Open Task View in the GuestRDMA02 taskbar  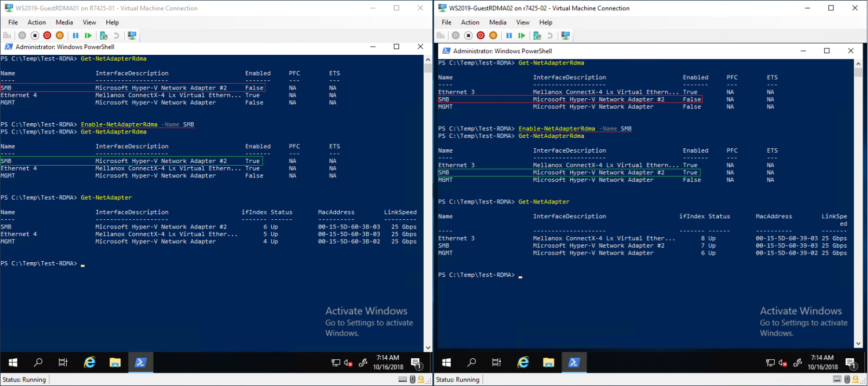click(496, 363)
